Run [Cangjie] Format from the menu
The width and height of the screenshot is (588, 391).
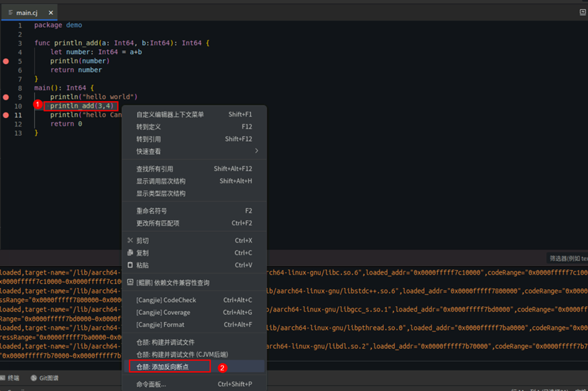(x=194, y=325)
